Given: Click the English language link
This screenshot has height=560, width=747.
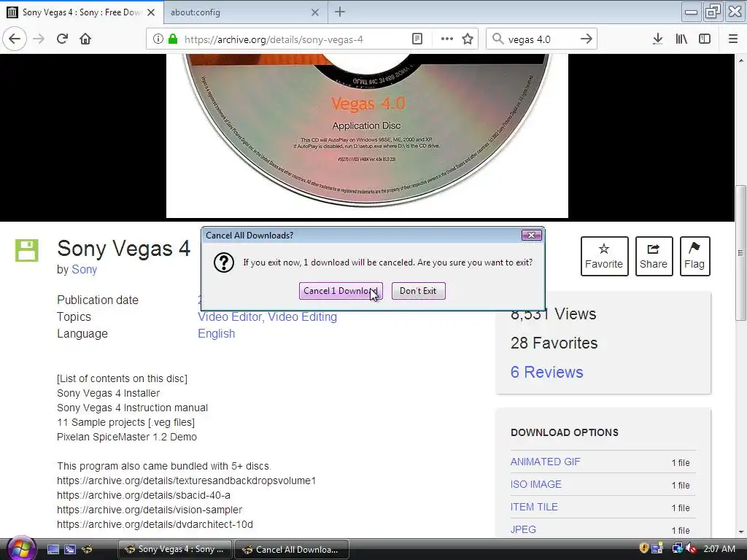Looking at the screenshot, I should (x=216, y=334).
